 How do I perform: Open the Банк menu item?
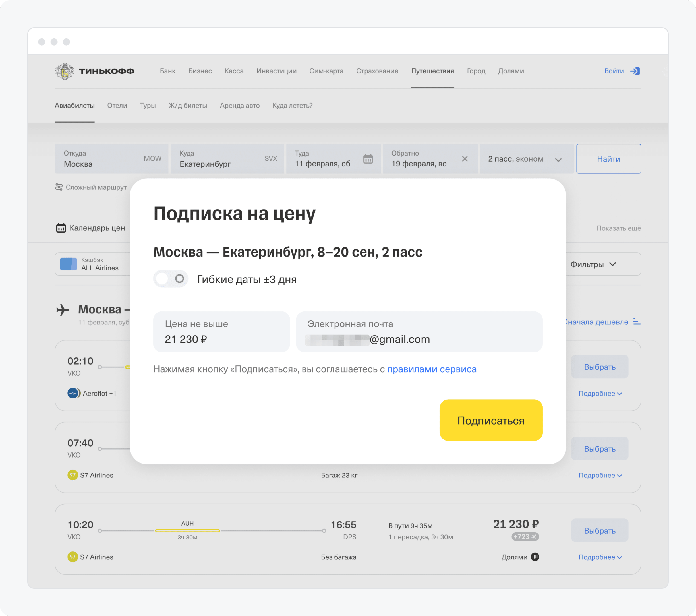(167, 71)
